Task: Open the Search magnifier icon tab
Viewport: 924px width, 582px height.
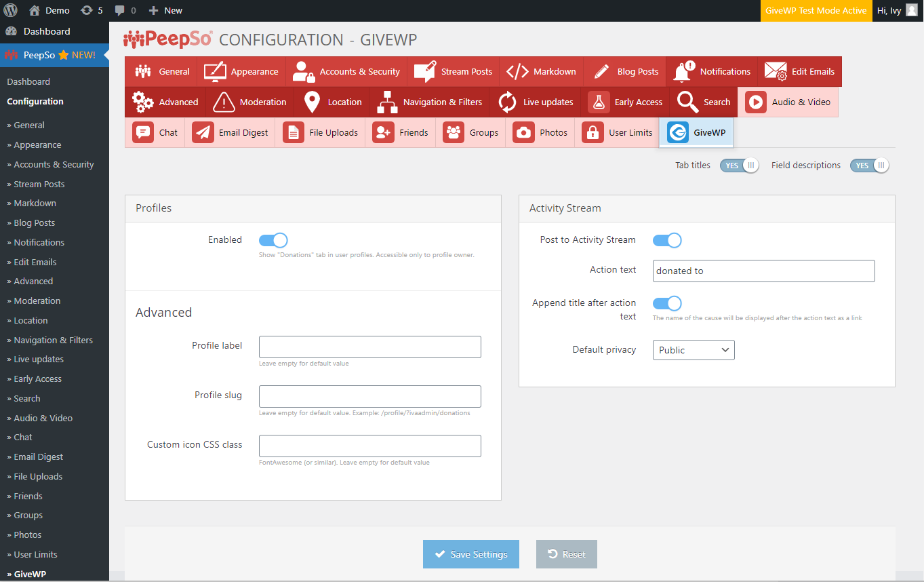Action: pos(687,102)
